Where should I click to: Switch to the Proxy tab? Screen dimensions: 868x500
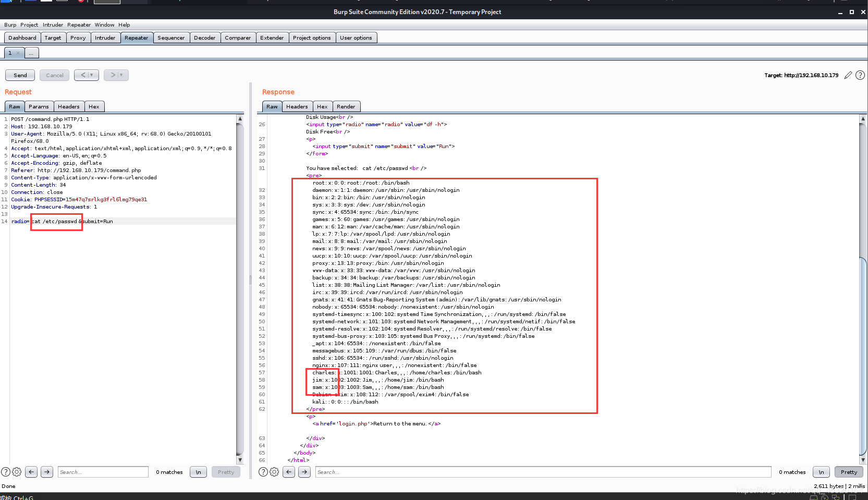78,38
